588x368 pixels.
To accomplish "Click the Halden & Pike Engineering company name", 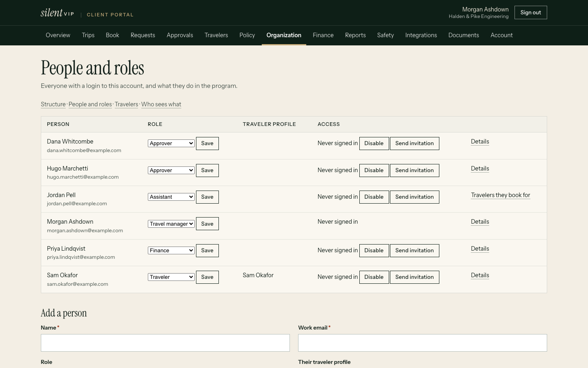I will pos(479,16).
